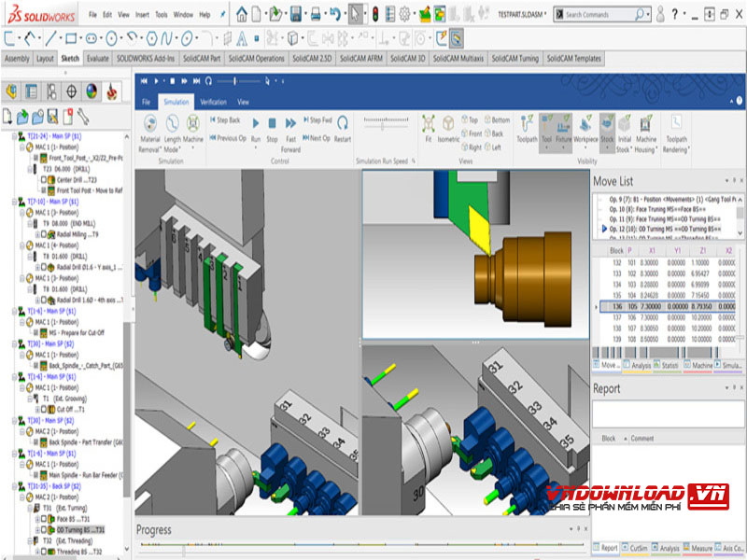
Task: Open the FeatureManager design tree tab icon
Action: 11,91
